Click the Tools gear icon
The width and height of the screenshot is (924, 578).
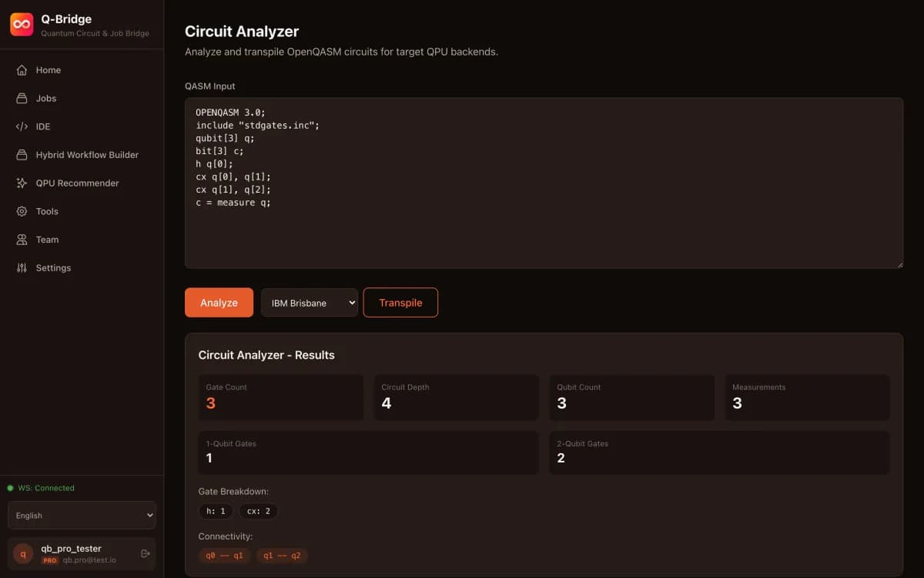pyautogui.click(x=22, y=211)
